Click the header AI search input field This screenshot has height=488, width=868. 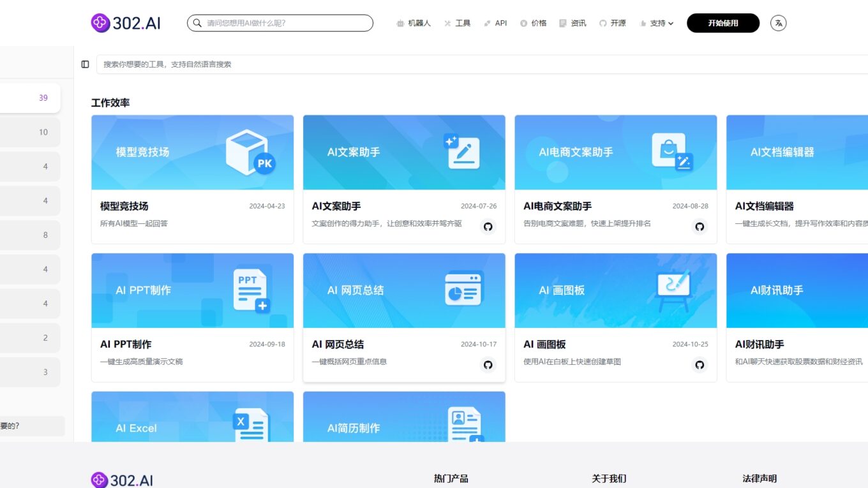pos(280,23)
